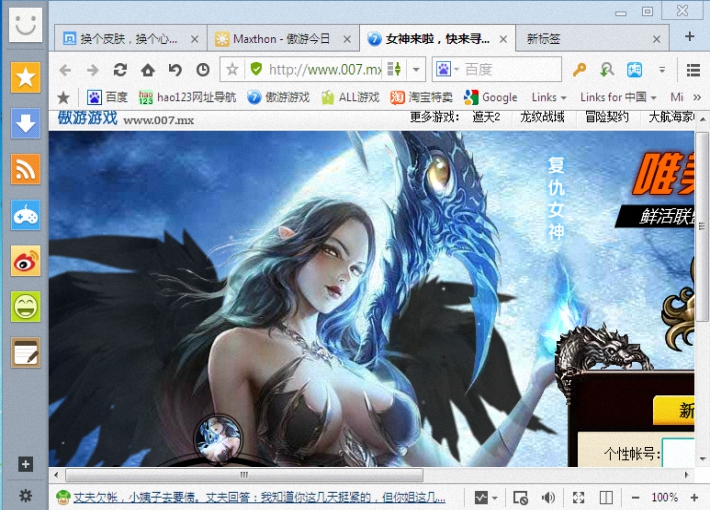Close the 新标签 tab
This screenshot has height=510, width=710.
[x=657, y=39]
